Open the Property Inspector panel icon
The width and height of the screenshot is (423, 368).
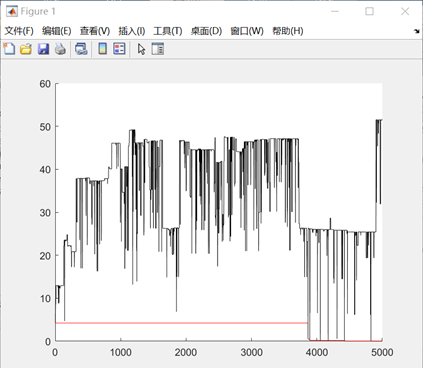click(158, 49)
